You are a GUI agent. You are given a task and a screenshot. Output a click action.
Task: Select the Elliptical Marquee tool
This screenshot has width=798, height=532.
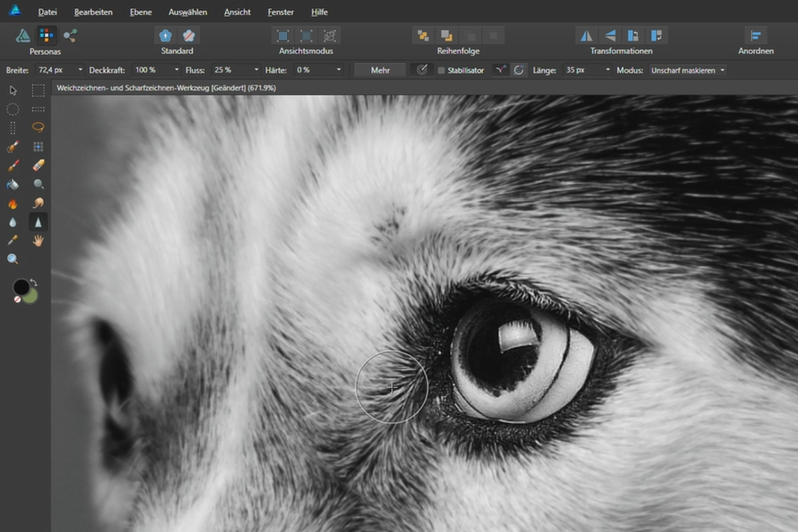[x=13, y=109]
